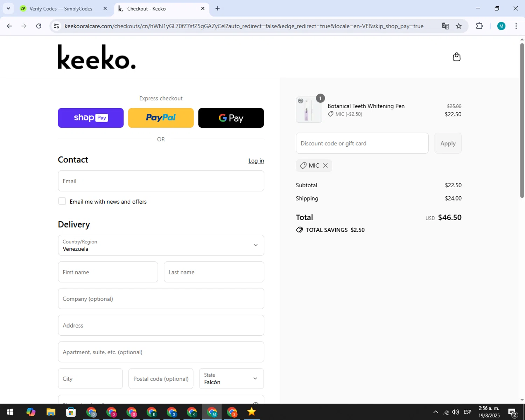Image resolution: width=525 pixels, height=420 pixels.
Task: Click the Discount code or gift card field
Action: click(x=362, y=143)
